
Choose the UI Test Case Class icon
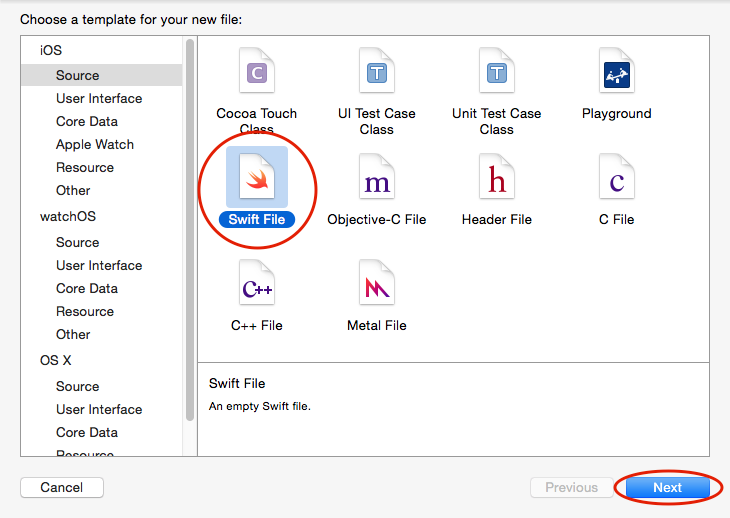click(x=376, y=73)
